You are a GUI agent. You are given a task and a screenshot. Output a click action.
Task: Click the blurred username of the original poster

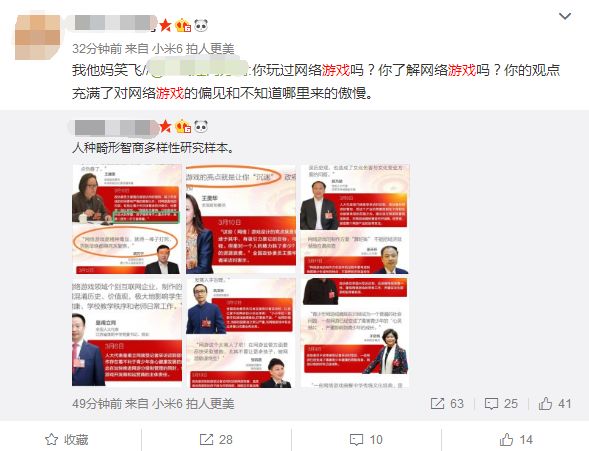[x=115, y=127]
